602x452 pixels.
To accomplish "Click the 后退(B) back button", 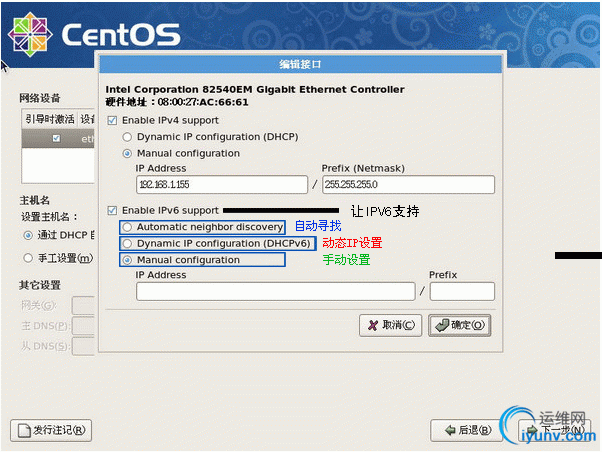I will (x=466, y=430).
